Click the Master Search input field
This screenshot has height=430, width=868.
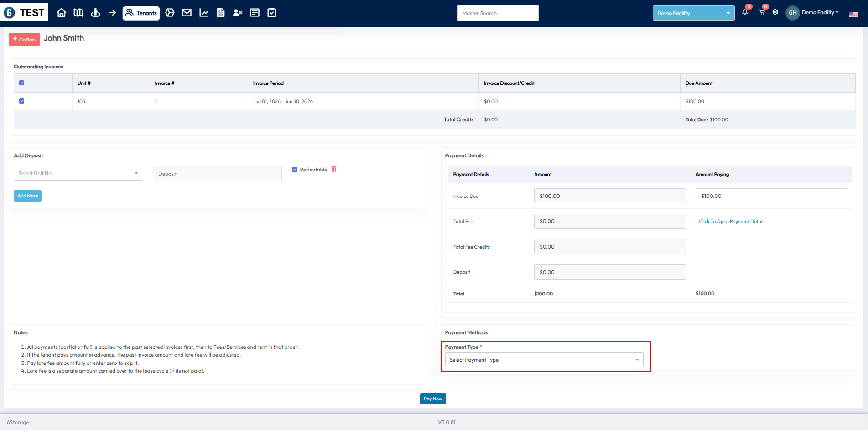coord(498,13)
